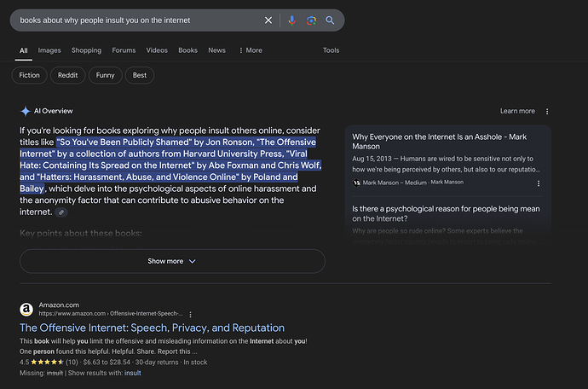
Task: Click the AI Overview heading text
Action: [x=53, y=111]
